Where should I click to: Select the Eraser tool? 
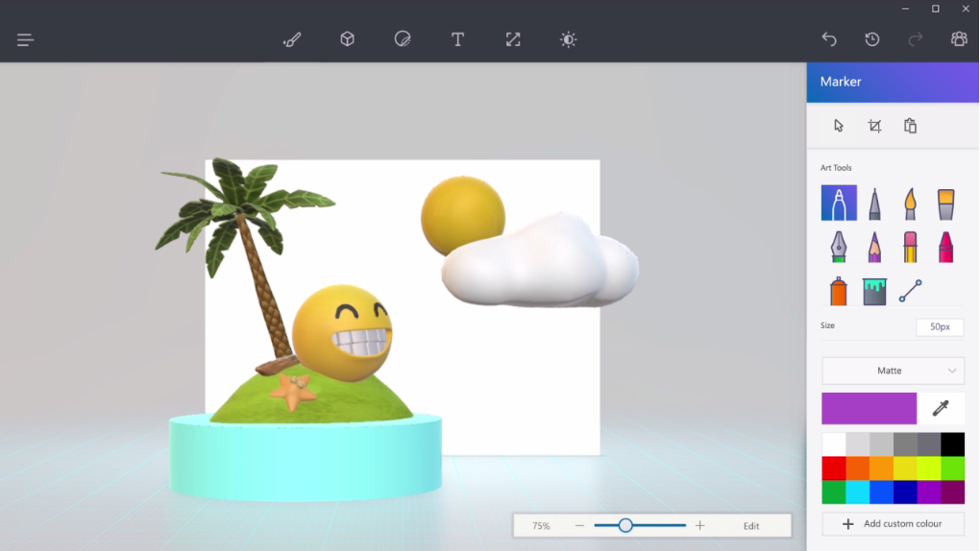[x=910, y=248]
